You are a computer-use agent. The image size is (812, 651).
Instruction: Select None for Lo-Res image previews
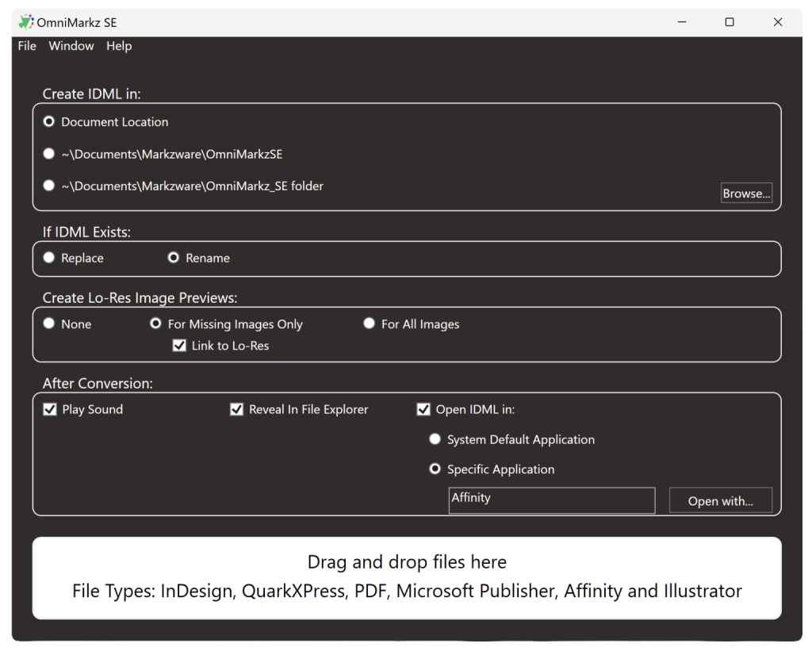49,324
